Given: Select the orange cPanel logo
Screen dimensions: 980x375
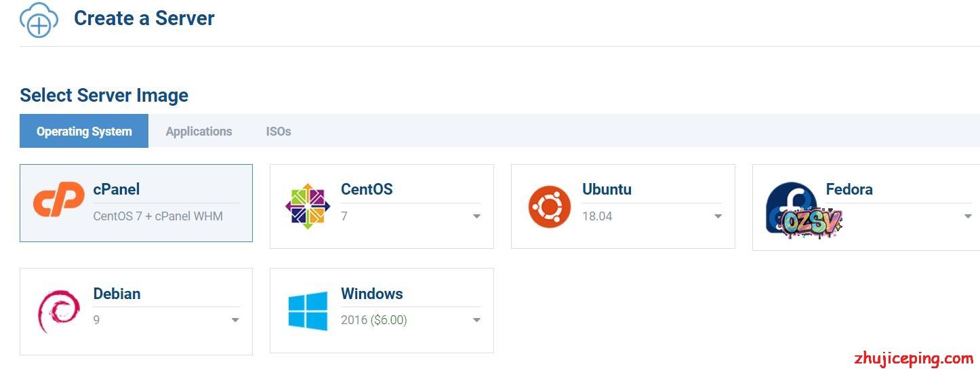Looking at the screenshot, I should [x=59, y=200].
